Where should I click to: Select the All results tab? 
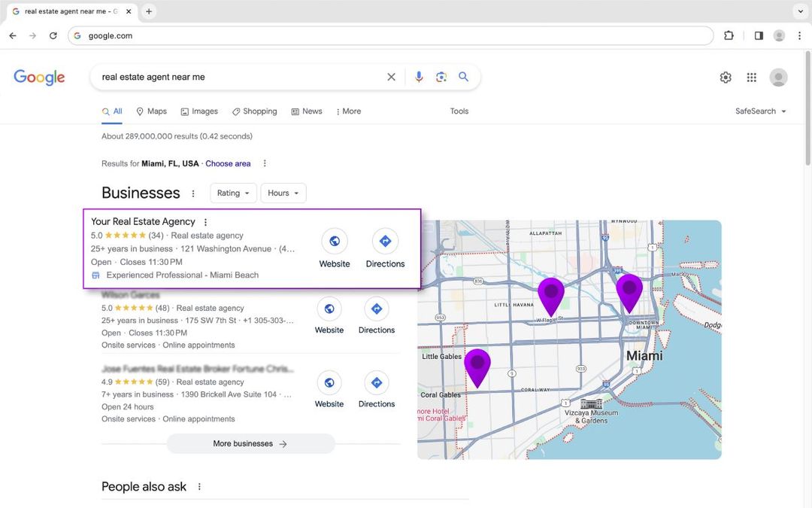coord(112,111)
